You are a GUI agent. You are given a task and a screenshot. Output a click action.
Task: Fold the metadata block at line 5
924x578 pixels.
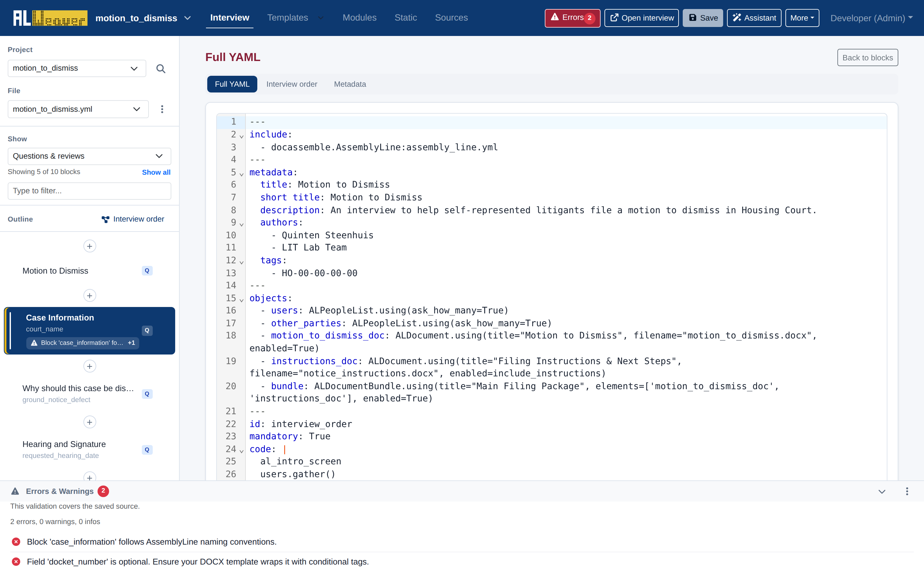pos(241,174)
